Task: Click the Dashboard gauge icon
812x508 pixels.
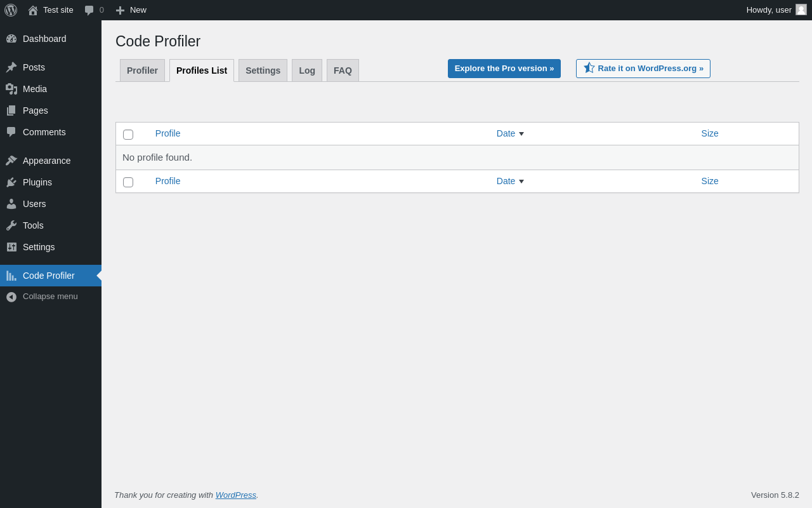Action: coord(11,39)
